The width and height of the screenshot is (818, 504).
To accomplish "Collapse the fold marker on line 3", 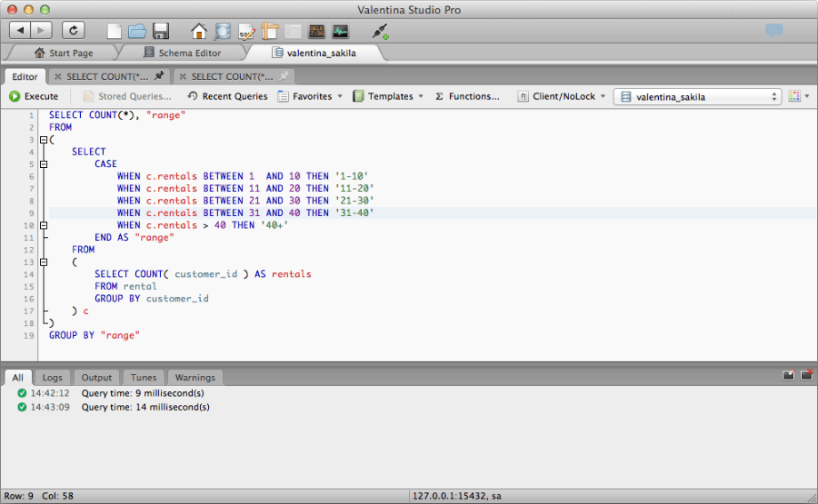I will pyautogui.click(x=44, y=140).
